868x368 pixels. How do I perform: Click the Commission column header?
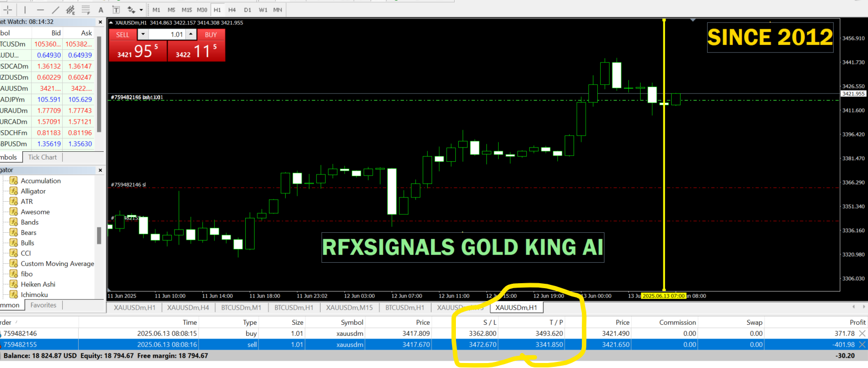pos(677,322)
